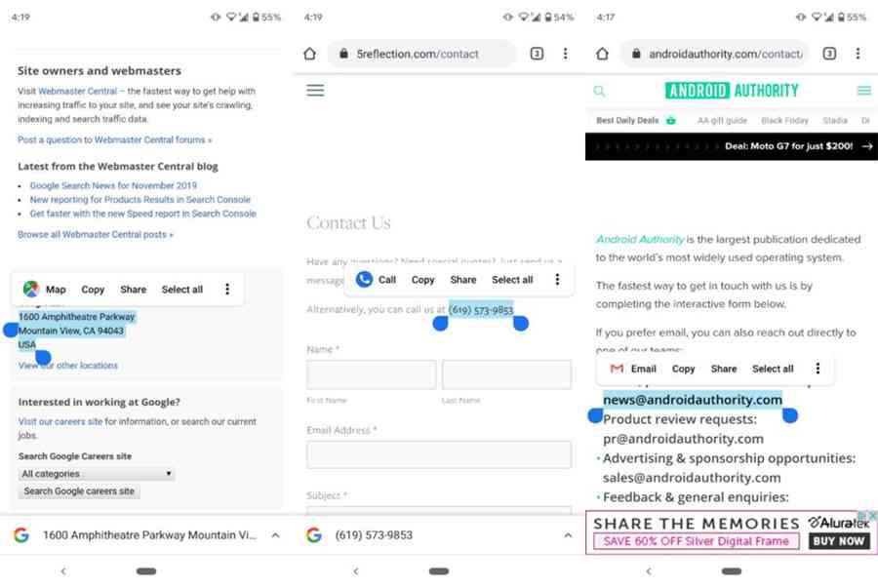Image resolution: width=878 pixels, height=588 pixels.
Task: Click the Search Google careers site button
Action: tap(79, 491)
